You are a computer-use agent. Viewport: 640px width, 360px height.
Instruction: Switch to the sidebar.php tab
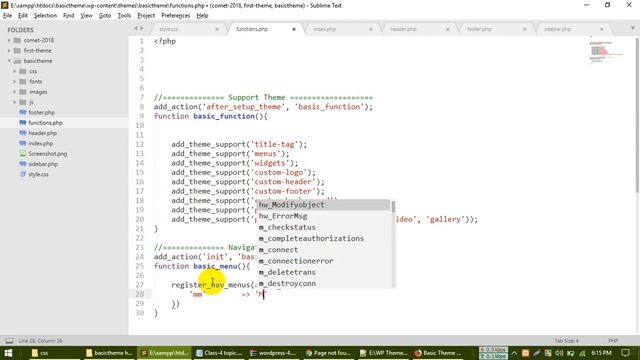557,29
